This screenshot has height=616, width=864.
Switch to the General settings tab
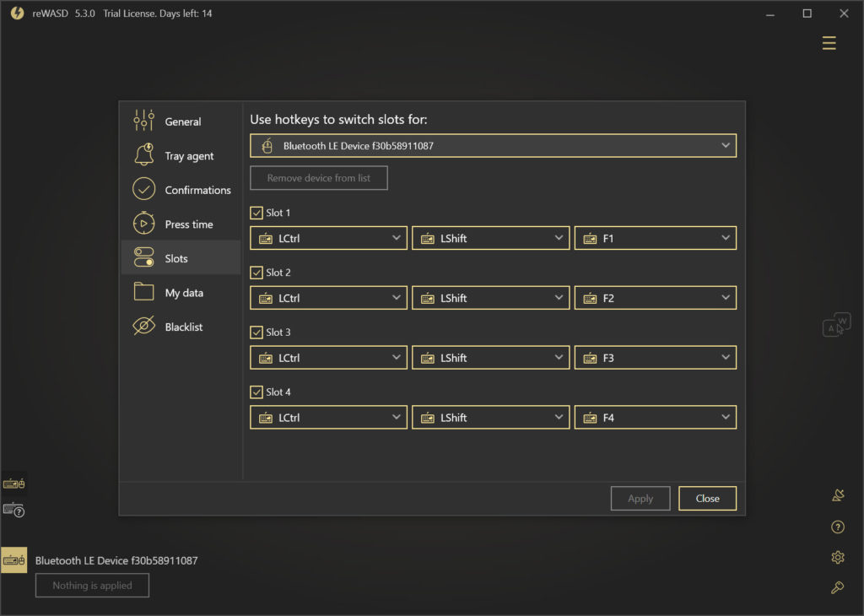coord(181,122)
